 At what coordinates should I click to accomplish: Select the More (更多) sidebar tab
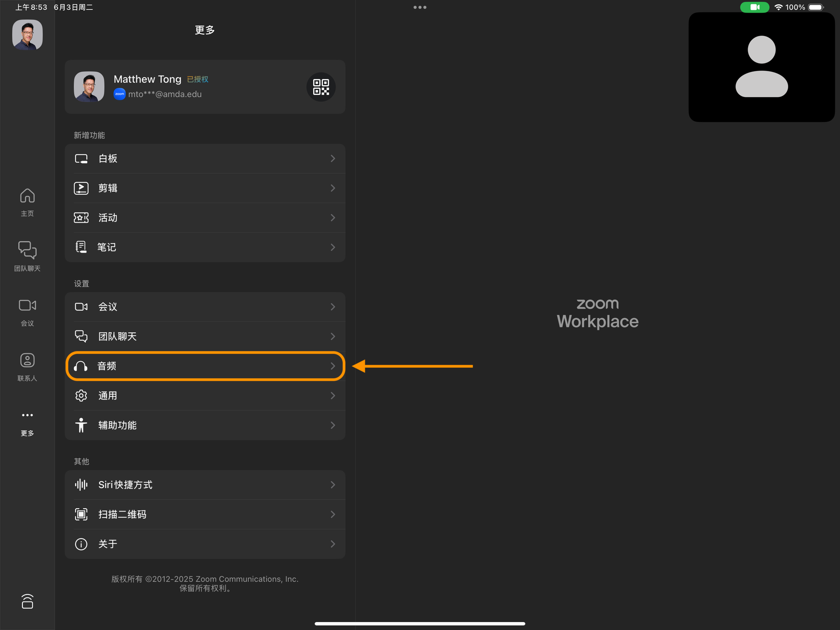27,422
